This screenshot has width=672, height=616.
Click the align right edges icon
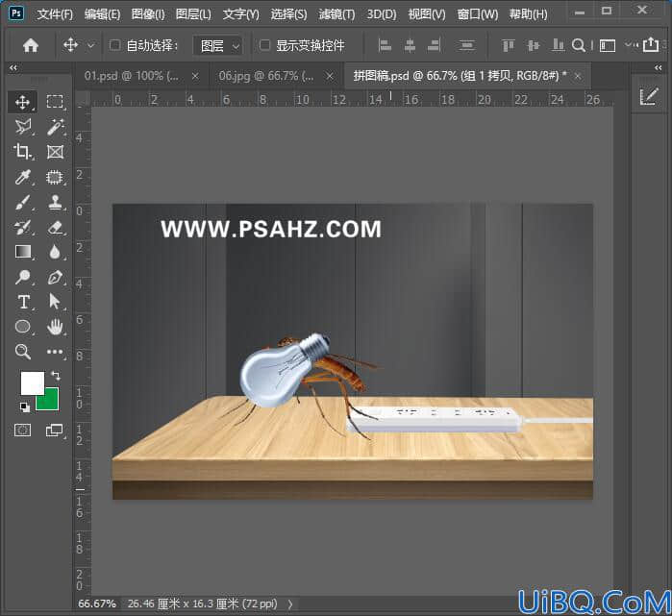(x=435, y=45)
